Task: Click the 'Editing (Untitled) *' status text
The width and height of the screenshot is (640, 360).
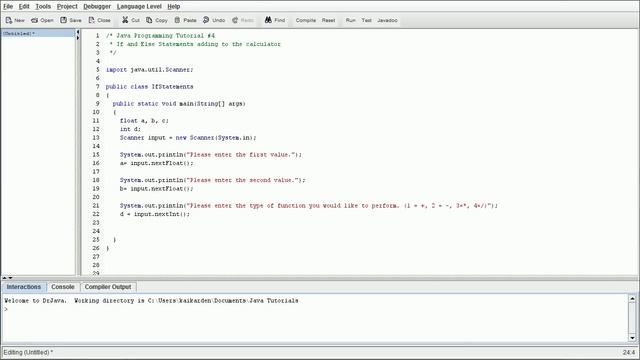Action: point(28,352)
